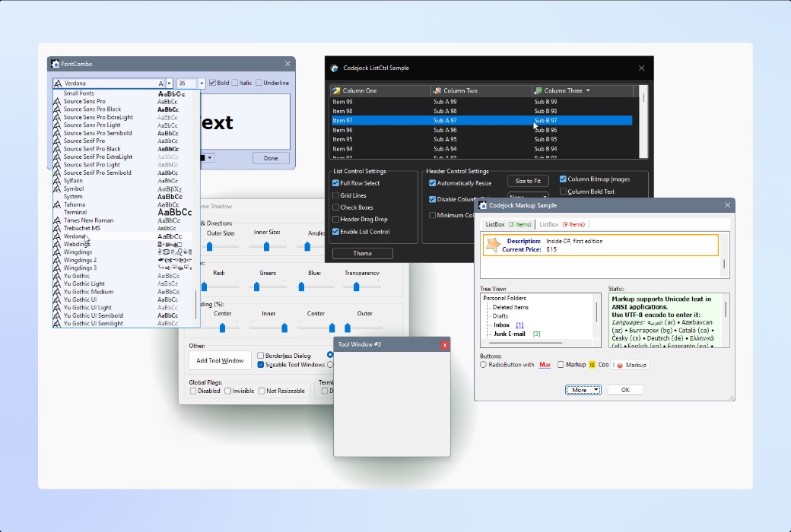Click the star icon in the markup list item

492,245
